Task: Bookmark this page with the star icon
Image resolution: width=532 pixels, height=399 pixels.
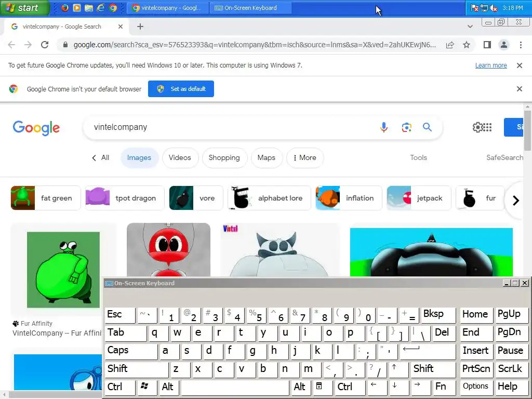Action: click(467, 45)
